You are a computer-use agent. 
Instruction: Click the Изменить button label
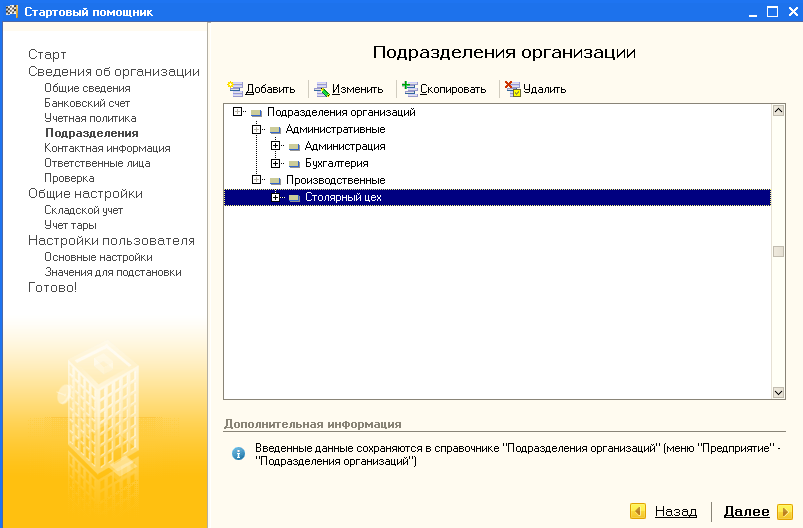click(x=357, y=89)
